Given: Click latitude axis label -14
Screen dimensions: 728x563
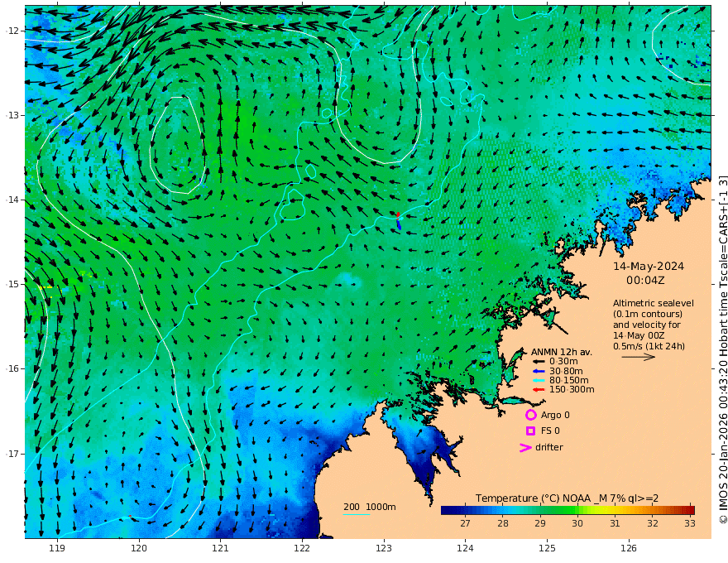Looking at the screenshot, I should point(12,200).
